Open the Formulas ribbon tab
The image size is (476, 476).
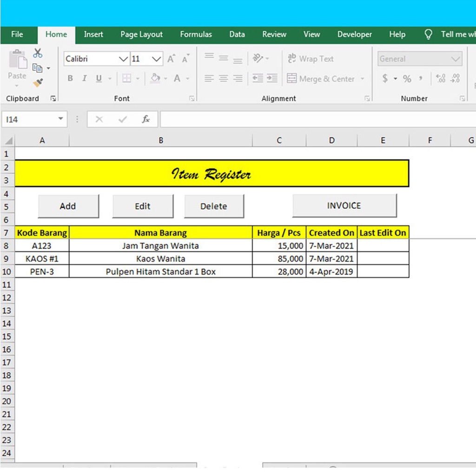click(196, 34)
